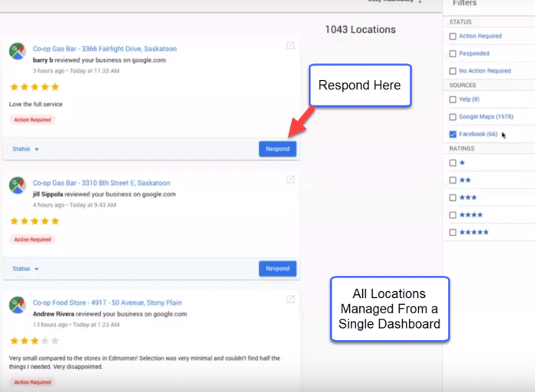Enable the Action Required status filter

(452, 36)
